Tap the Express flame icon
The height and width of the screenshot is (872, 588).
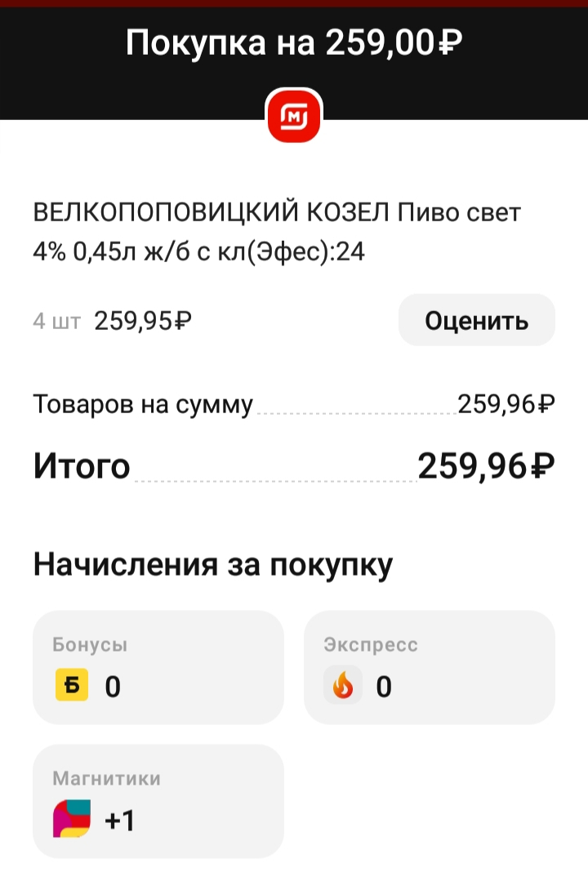pyautogui.click(x=343, y=684)
